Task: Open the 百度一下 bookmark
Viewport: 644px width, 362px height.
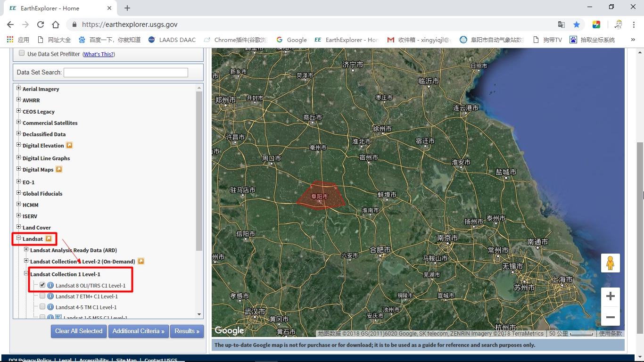Action: 109,40
